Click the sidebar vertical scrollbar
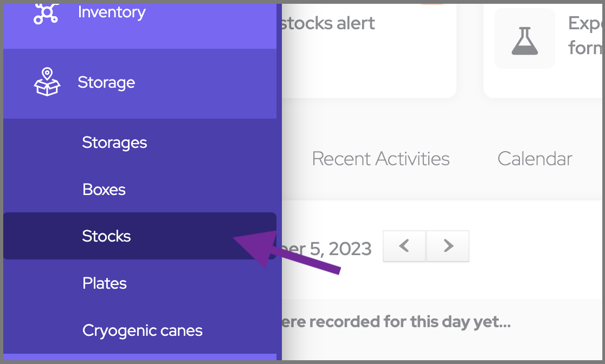This screenshot has width=605, height=364. point(279,162)
